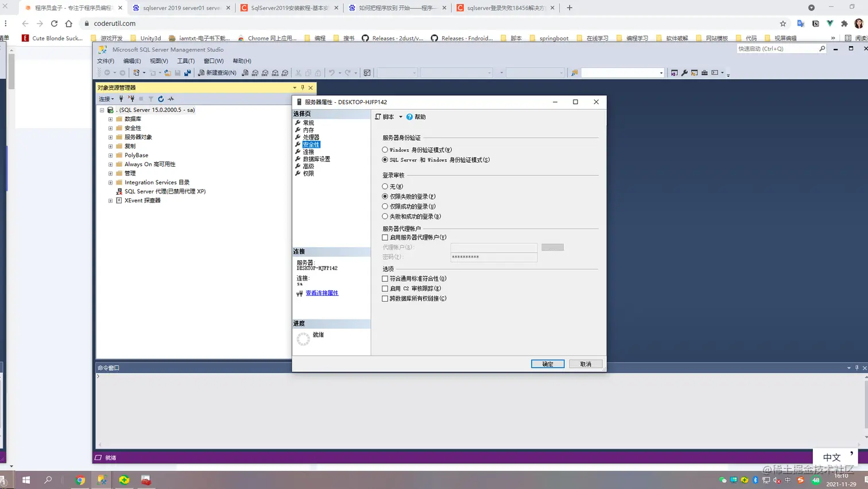Select 仅限失败的登录 radio option
The height and width of the screenshot is (489, 868).
pyautogui.click(x=385, y=197)
